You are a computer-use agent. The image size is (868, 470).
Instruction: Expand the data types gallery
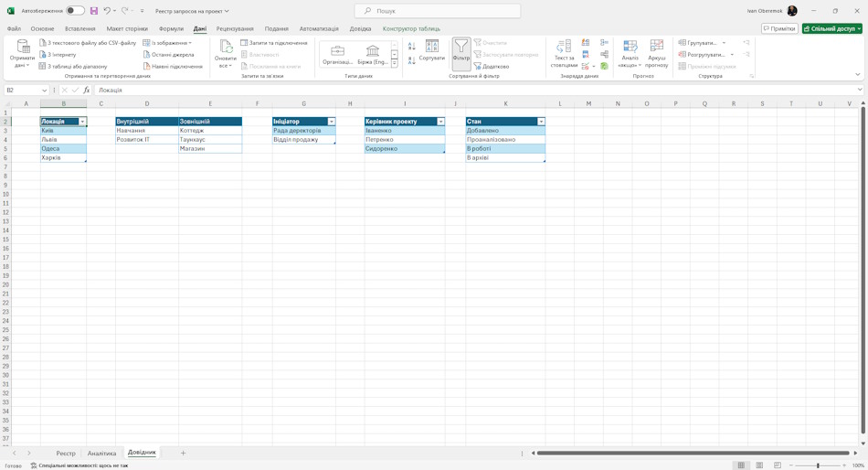tap(394, 64)
